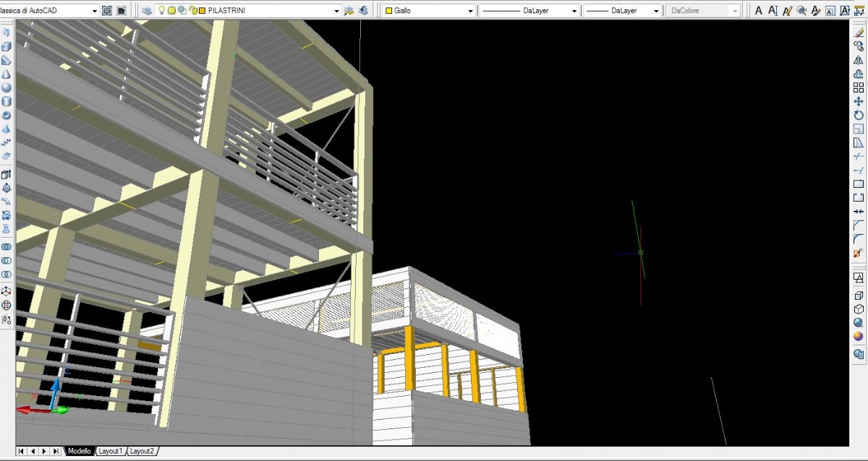Activate the Trim tool

859,156
